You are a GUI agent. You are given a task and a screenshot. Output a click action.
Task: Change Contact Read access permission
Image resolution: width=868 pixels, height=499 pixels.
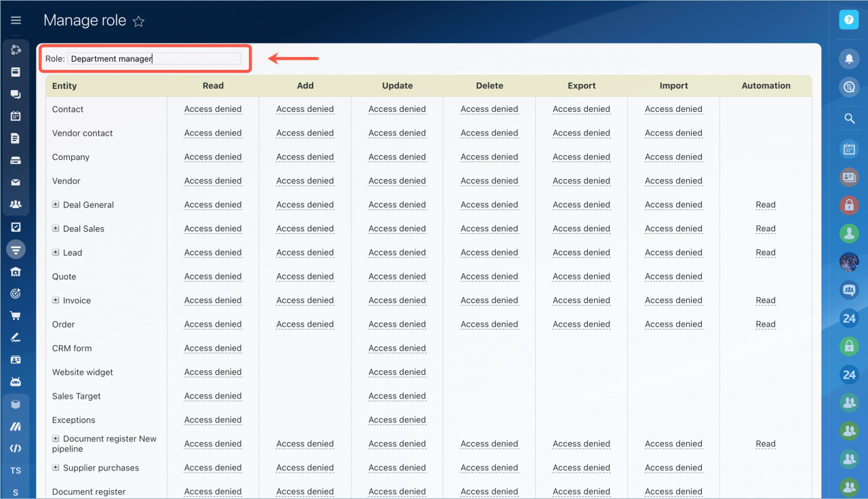point(213,109)
